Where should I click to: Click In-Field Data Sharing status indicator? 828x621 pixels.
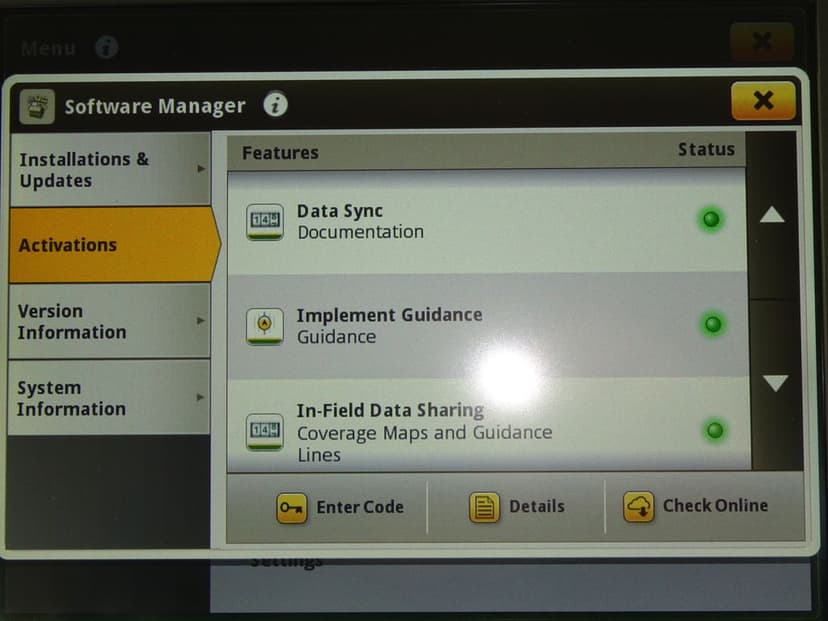pos(714,430)
